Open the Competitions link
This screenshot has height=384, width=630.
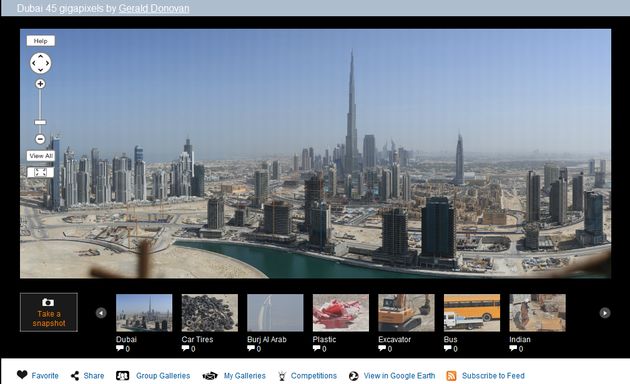coord(314,376)
